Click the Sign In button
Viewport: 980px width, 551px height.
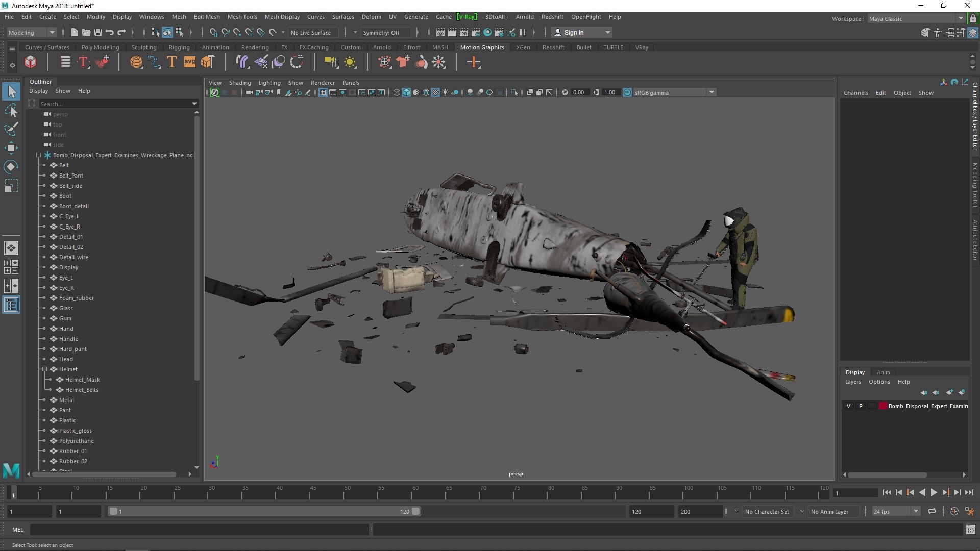(x=582, y=32)
